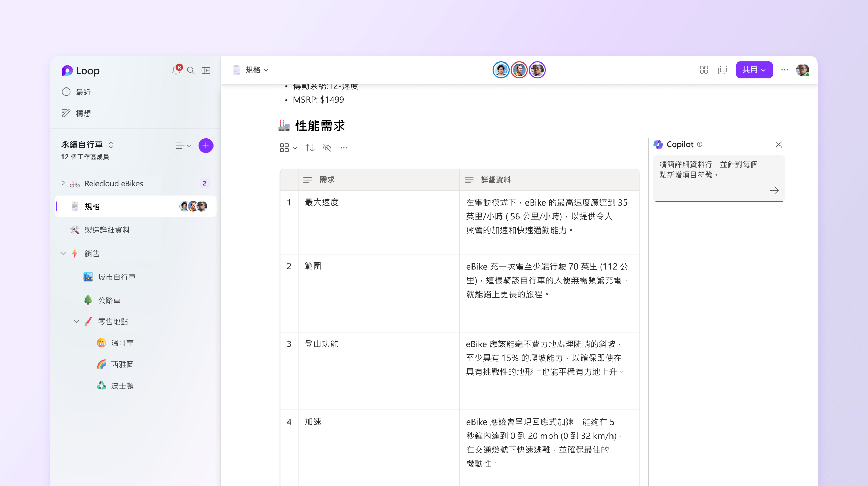Image resolution: width=868 pixels, height=486 pixels.
Task: Click avatars on the 規格 sidebar row
Action: [x=193, y=207]
